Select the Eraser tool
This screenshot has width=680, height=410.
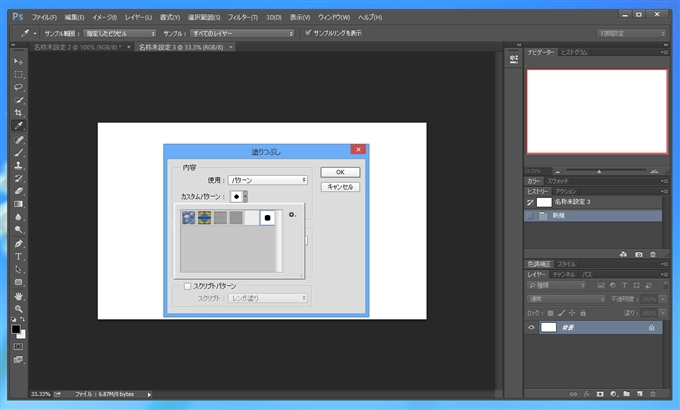click(x=18, y=191)
